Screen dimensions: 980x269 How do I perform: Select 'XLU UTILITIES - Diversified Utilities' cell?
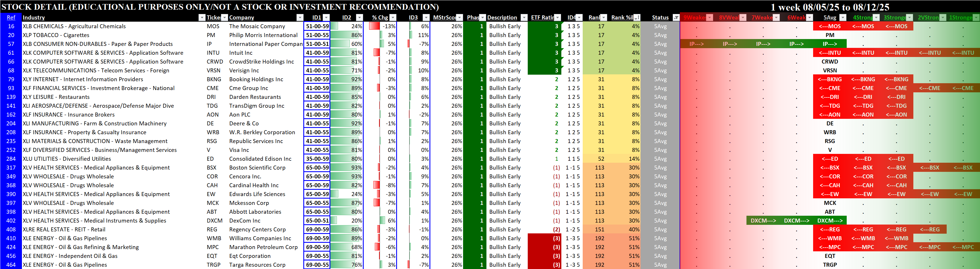[114, 159]
